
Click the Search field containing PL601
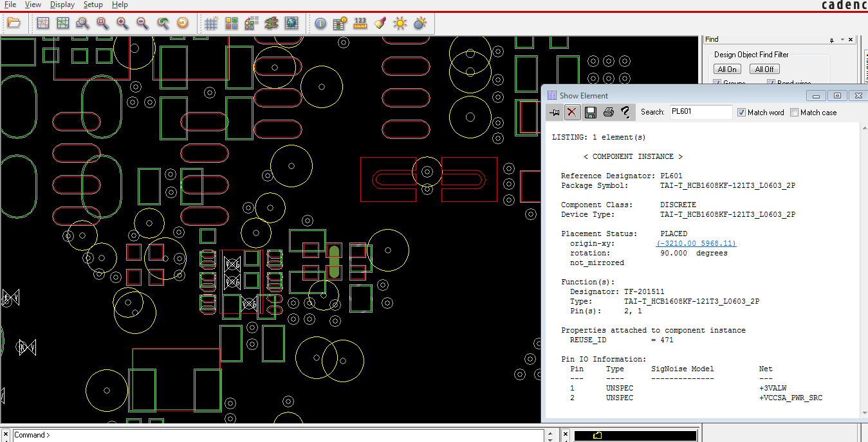700,112
